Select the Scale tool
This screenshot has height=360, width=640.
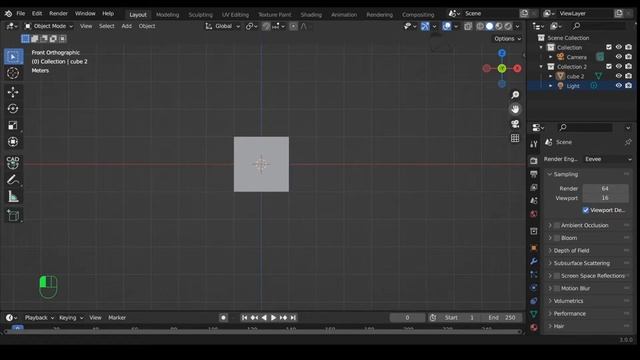coord(13,125)
